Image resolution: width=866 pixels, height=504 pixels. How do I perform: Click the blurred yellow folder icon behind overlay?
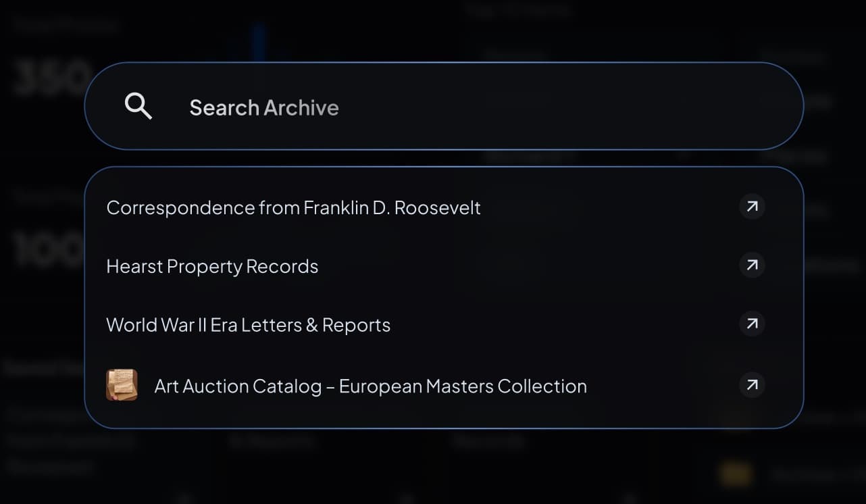point(736,474)
